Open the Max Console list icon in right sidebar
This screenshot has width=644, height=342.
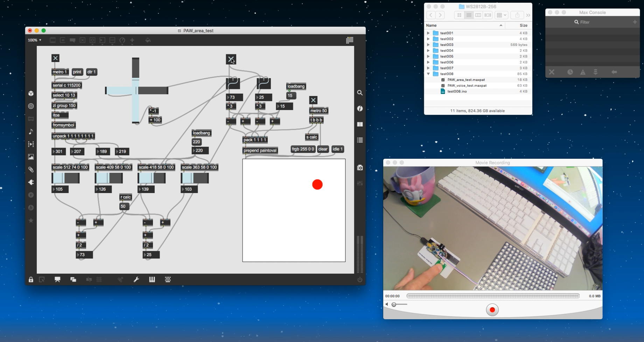360,140
